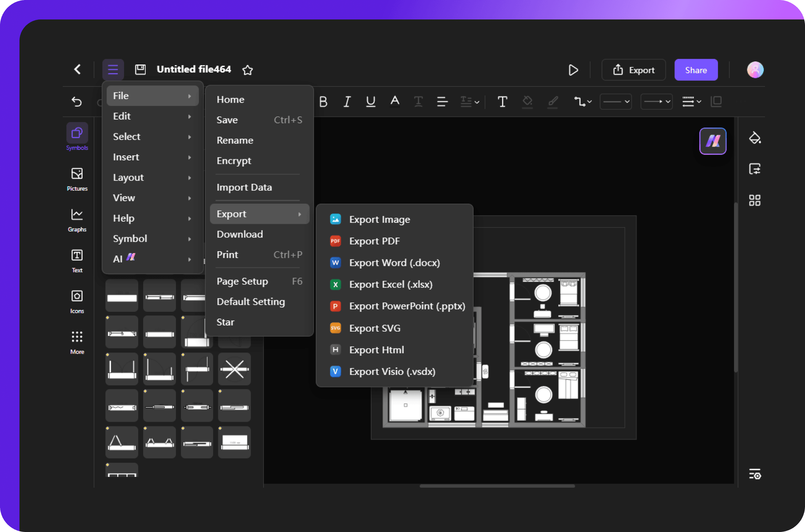805x532 pixels.
Task: Click the fill bucket toolbar icon
Action: click(527, 102)
